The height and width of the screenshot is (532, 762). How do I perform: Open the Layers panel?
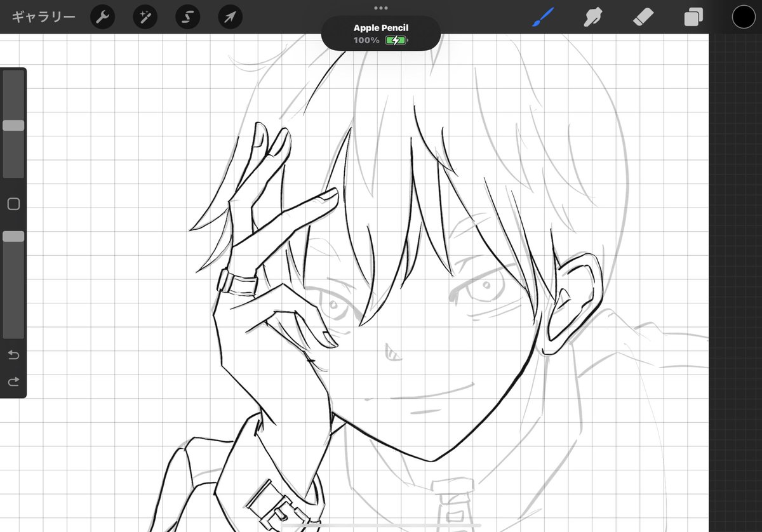(693, 17)
